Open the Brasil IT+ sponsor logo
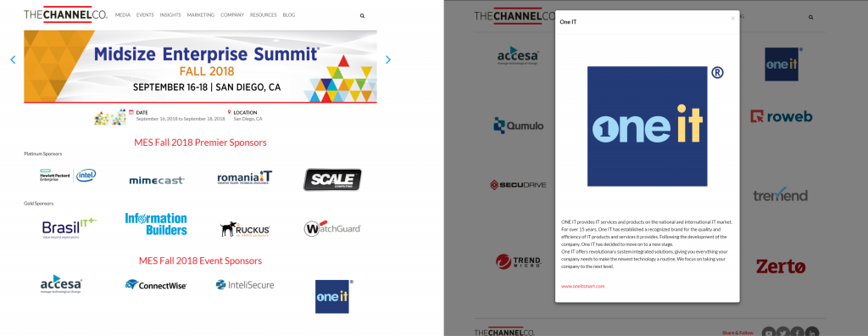Screen dimensions: 868x336 [70, 228]
